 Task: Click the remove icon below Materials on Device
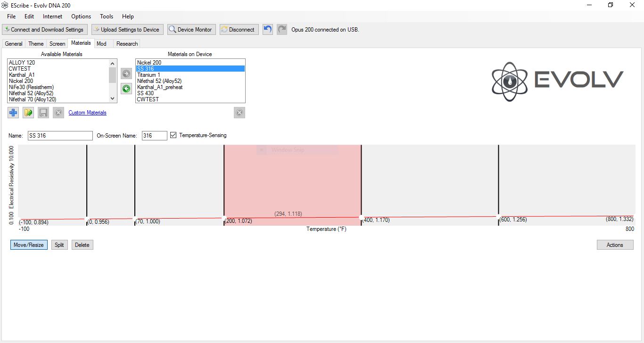pyautogui.click(x=239, y=113)
